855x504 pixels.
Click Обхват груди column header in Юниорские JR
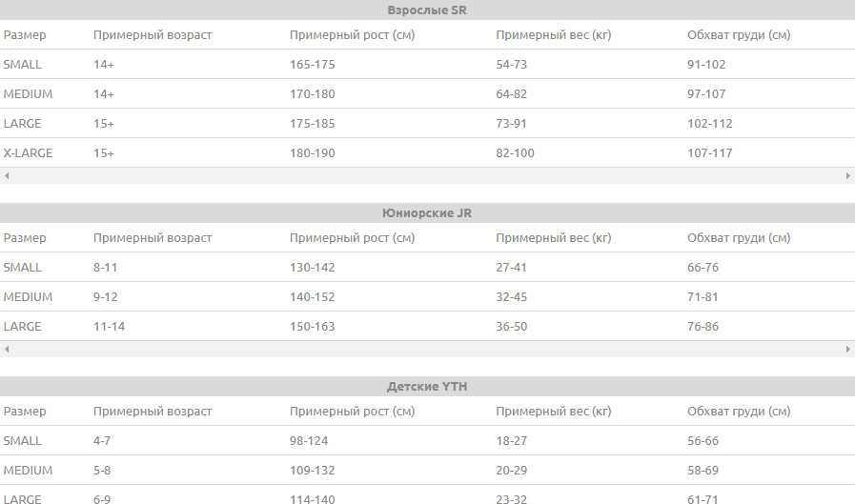[739, 238]
